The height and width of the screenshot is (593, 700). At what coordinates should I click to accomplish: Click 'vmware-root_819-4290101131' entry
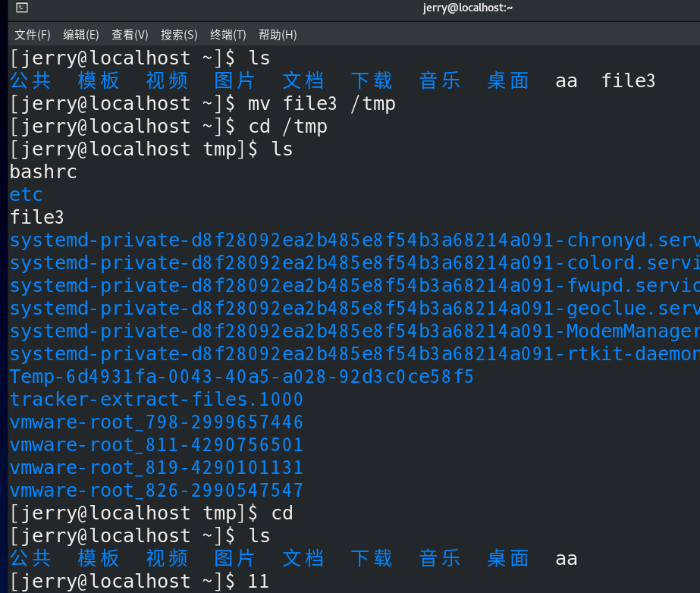click(157, 468)
